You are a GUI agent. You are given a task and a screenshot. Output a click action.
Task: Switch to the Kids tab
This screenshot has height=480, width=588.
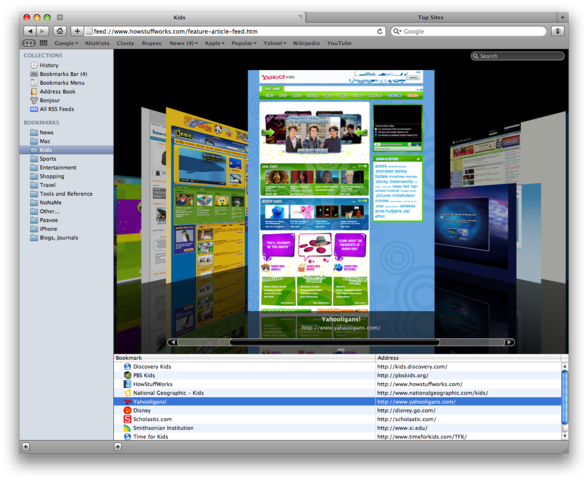tap(179, 17)
